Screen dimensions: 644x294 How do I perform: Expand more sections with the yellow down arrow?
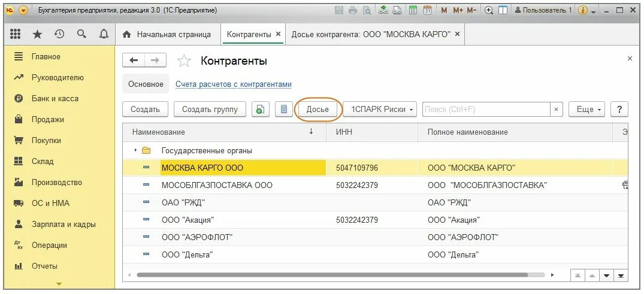point(59,284)
